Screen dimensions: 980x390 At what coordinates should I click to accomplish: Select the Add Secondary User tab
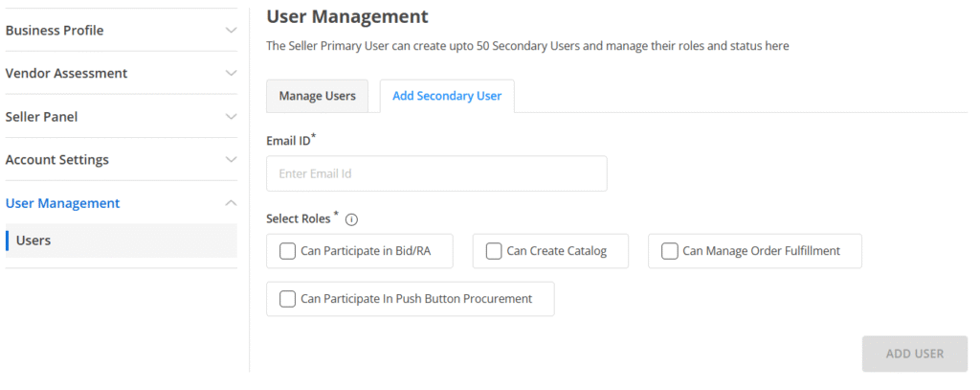click(x=447, y=96)
